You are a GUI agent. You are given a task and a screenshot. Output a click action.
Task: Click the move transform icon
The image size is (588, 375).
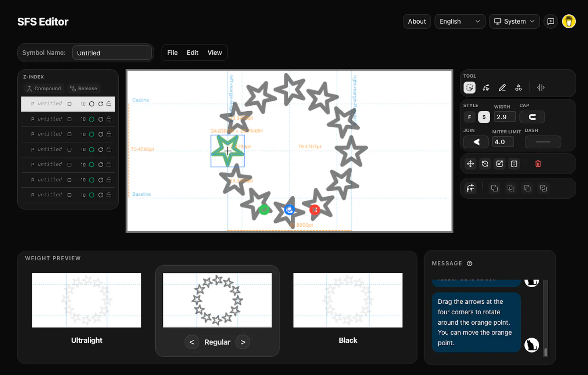[470, 164]
